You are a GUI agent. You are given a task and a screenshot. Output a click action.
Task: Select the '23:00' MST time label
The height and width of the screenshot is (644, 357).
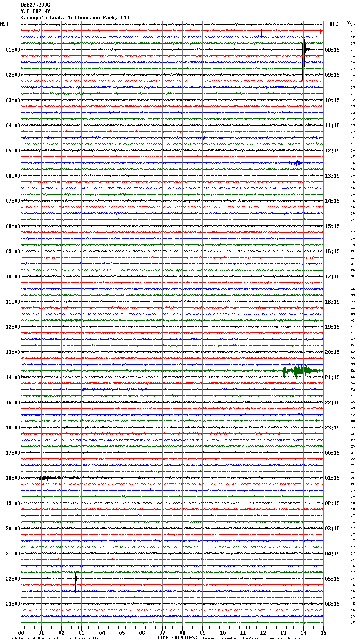(13, 604)
